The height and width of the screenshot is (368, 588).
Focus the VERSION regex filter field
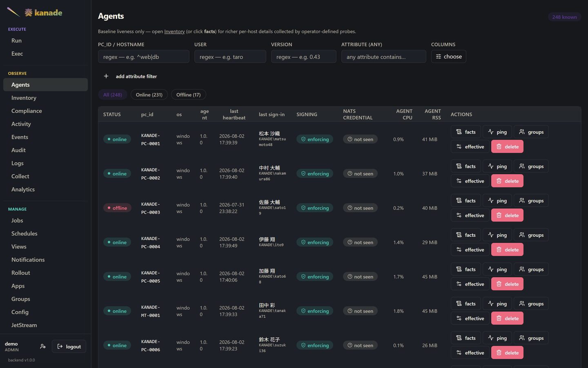(x=304, y=56)
